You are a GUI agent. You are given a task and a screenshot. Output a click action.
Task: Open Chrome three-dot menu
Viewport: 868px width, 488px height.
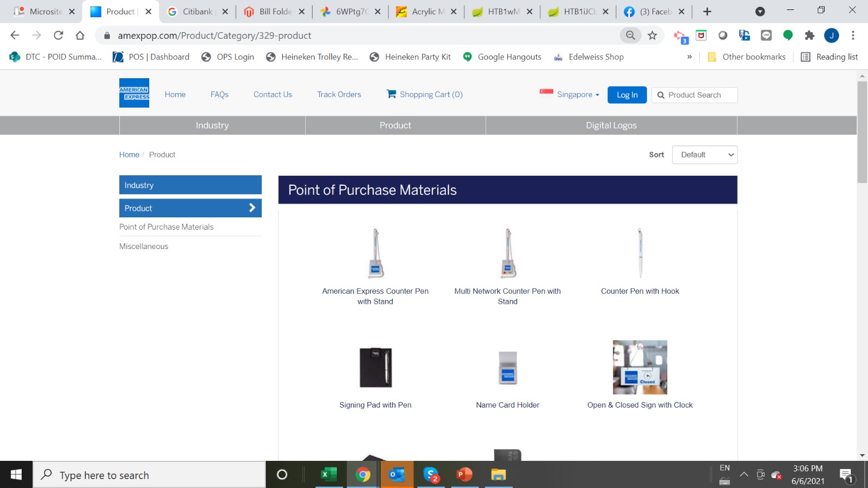pos(853,35)
